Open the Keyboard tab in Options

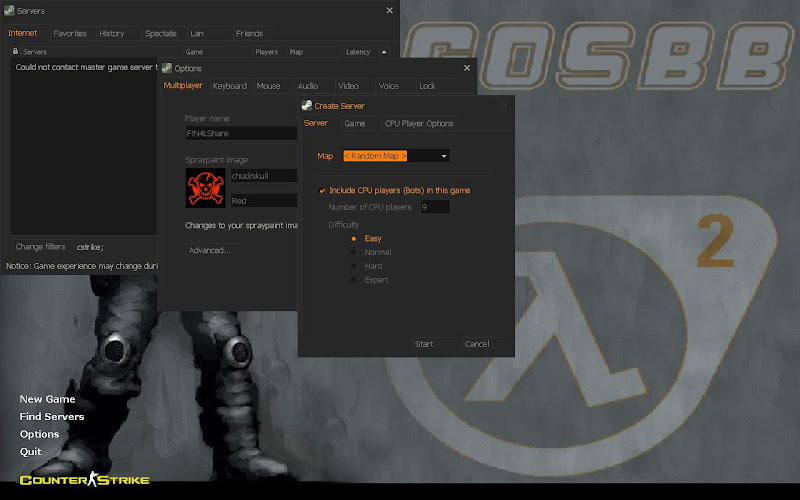click(230, 86)
